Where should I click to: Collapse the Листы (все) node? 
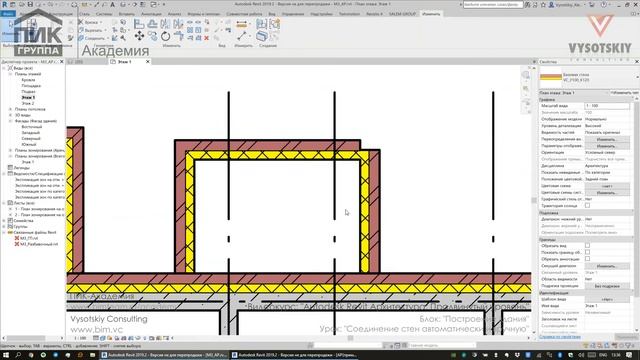click(4, 203)
